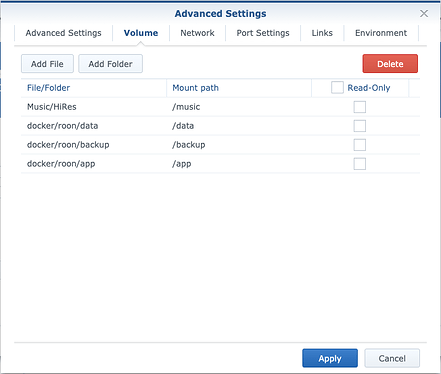Select the Volume tab
Image resolution: width=441 pixels, height=374 pixels.
point(141,33)
